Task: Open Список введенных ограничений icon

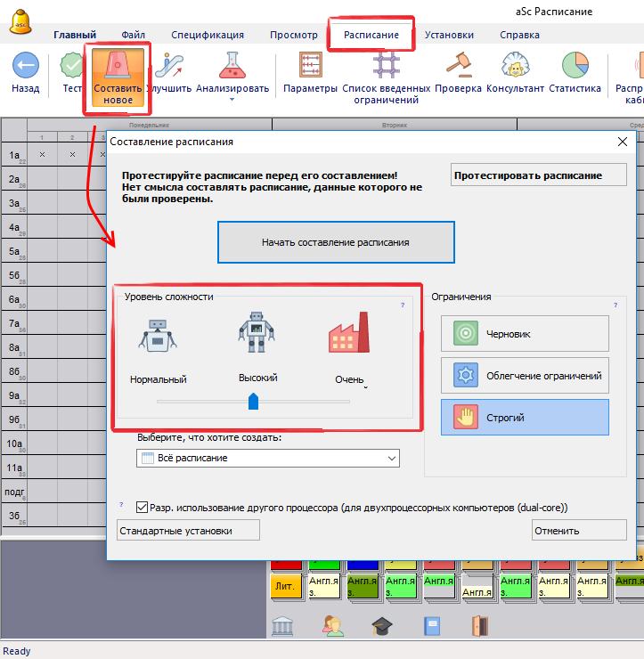Action: (387, 66)
